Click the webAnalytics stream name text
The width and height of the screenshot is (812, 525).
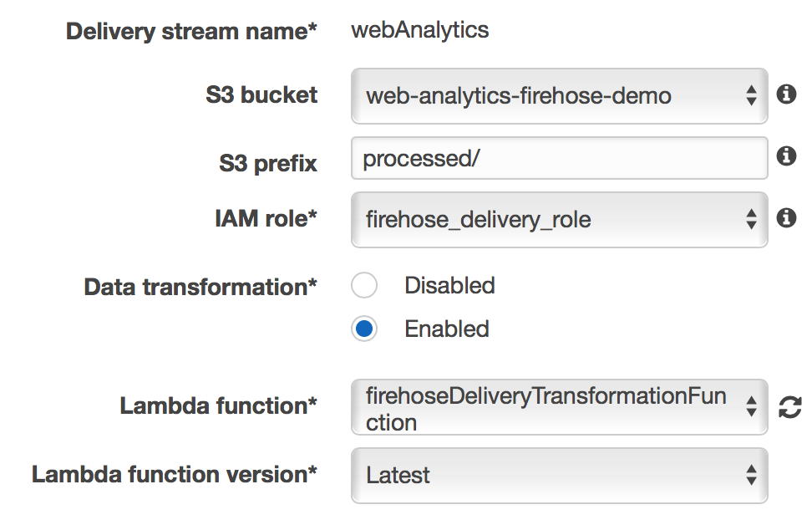tap(420, 31)
